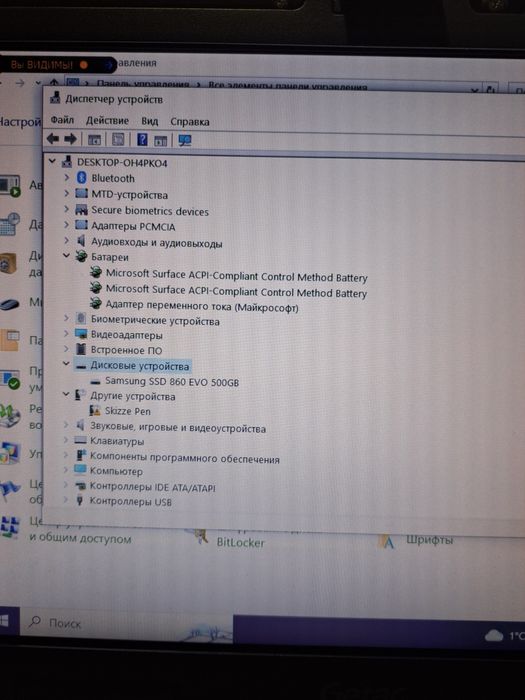
Task: Collapse the Батареи category
Action: (x=67, y=256)
